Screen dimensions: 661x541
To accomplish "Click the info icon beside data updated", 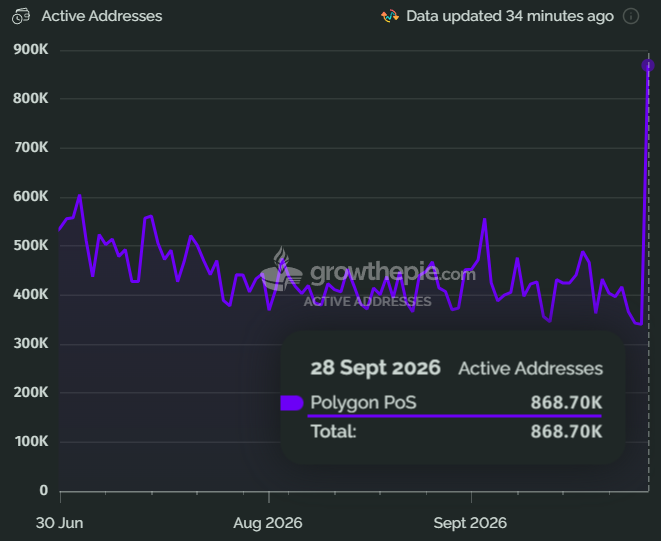I will click(x=631, y=16).
